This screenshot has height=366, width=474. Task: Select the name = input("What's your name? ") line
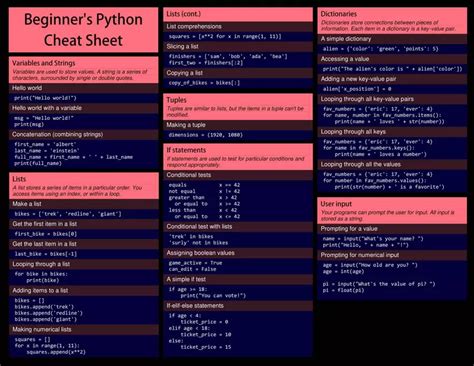[373, 239]
